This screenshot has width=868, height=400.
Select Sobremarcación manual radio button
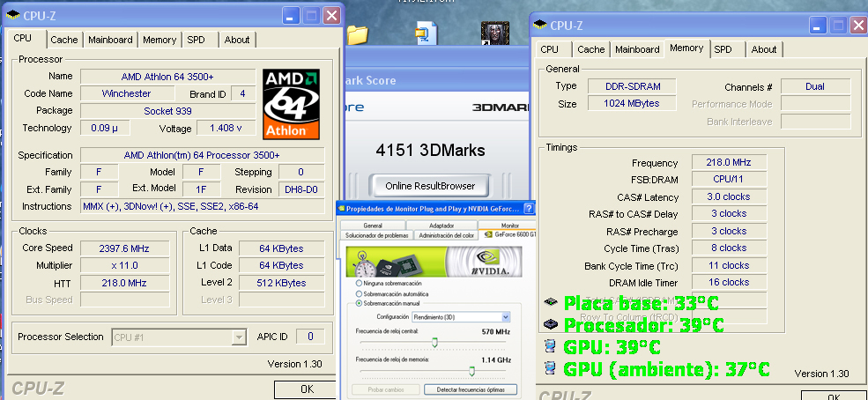359,302
